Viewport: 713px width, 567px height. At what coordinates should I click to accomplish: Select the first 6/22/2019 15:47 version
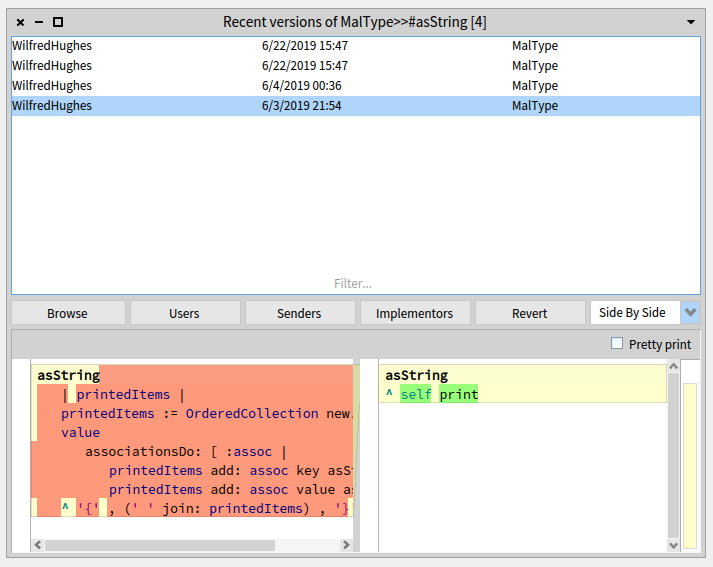tap(300, 46)
